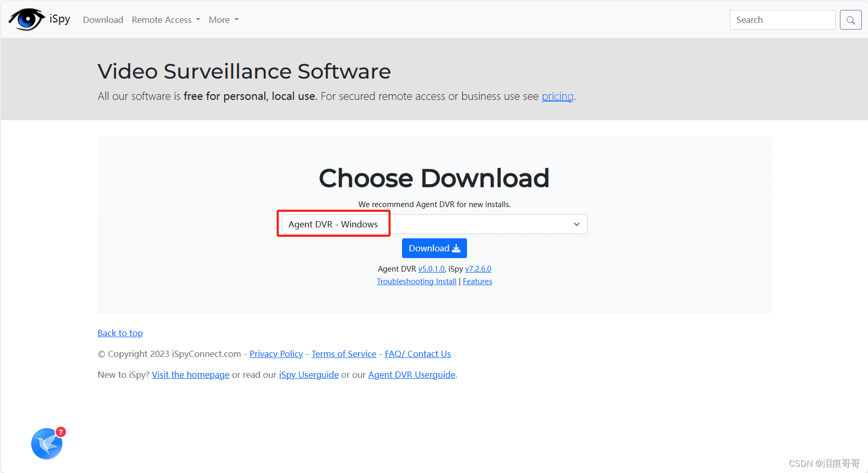This screenshot has height=473, width=868.
Task: Open the Download nav item
Action: click(x=103, y=20)
